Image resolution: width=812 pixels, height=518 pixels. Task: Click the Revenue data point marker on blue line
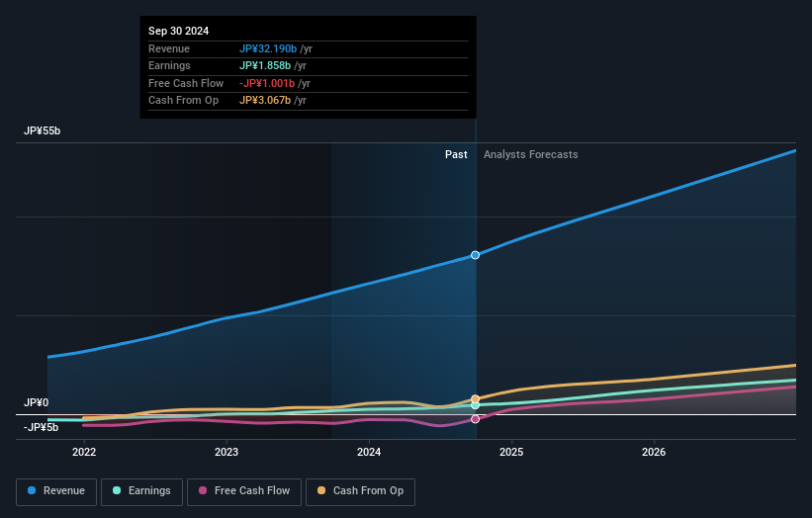pos(475,255)
